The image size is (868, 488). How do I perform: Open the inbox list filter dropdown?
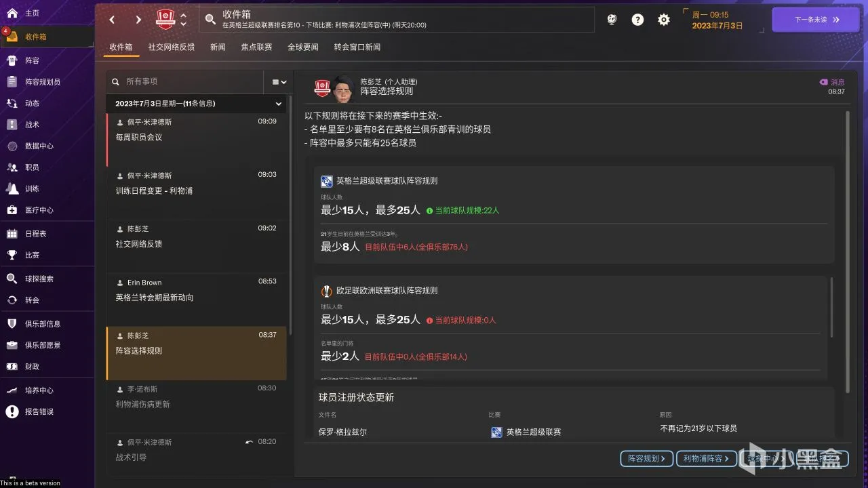coord(279,81)
